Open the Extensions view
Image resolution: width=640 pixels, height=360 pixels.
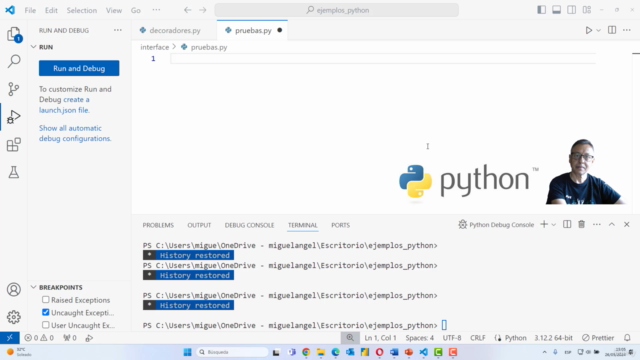pos(14,144)
